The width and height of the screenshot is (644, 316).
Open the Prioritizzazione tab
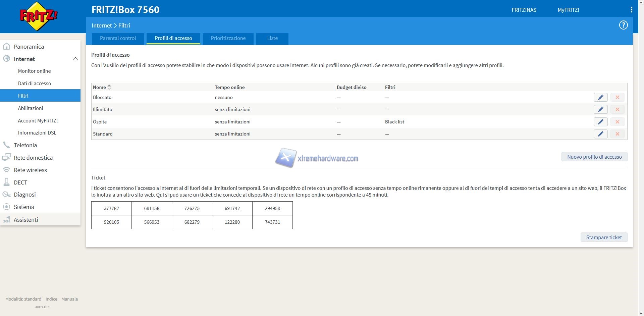pyautogui.click(x=228, y=38)
